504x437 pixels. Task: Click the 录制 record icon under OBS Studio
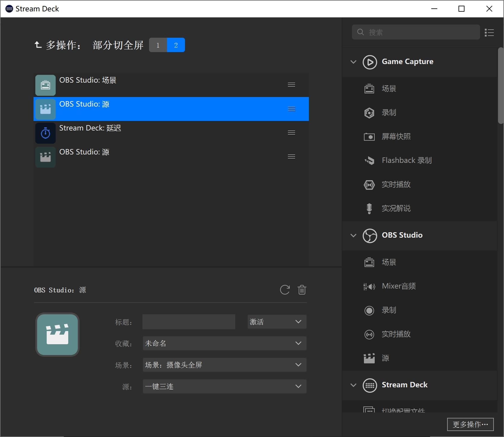click(x=369, y=310)
